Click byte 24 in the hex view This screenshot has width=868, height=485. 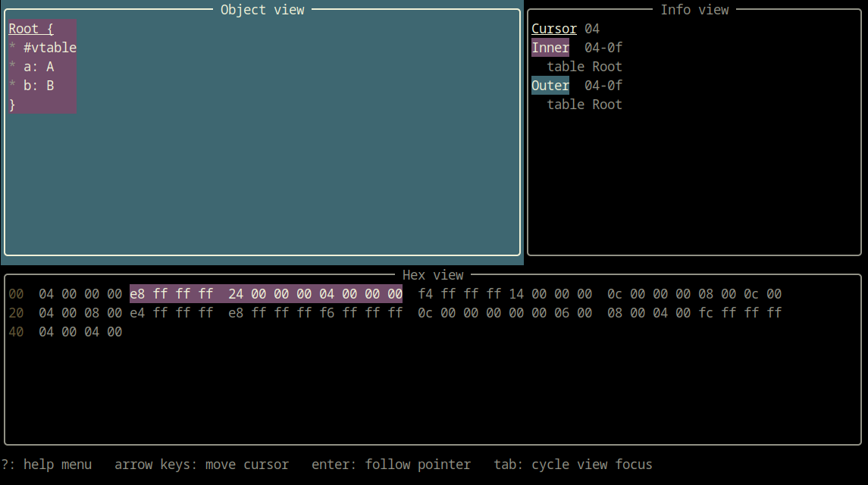coord(236,294)
